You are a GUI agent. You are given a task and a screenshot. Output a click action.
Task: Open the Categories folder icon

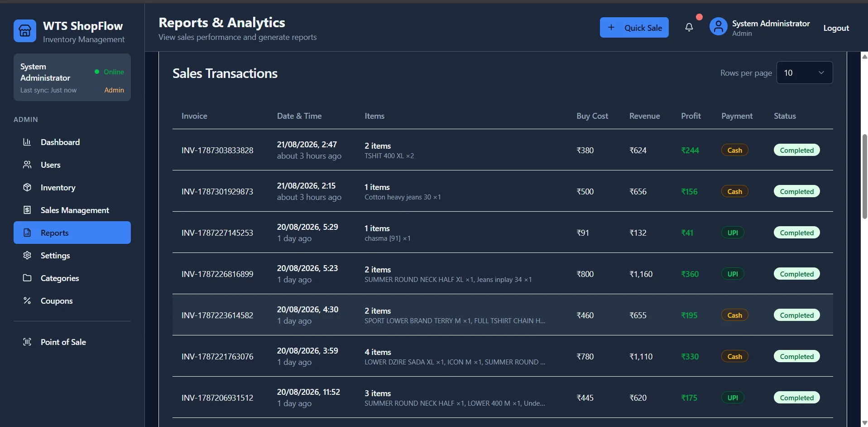pos(27,278)
